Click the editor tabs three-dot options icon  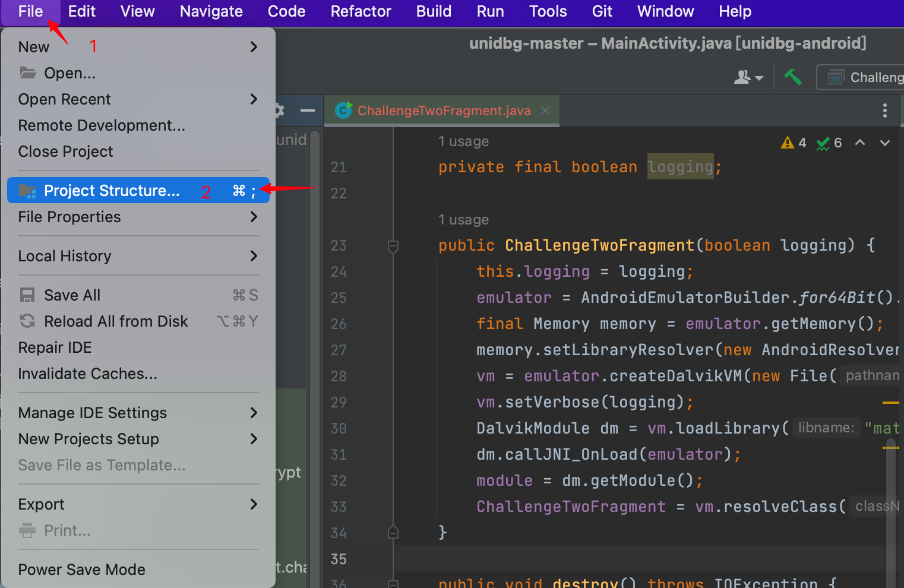(884, 110)
